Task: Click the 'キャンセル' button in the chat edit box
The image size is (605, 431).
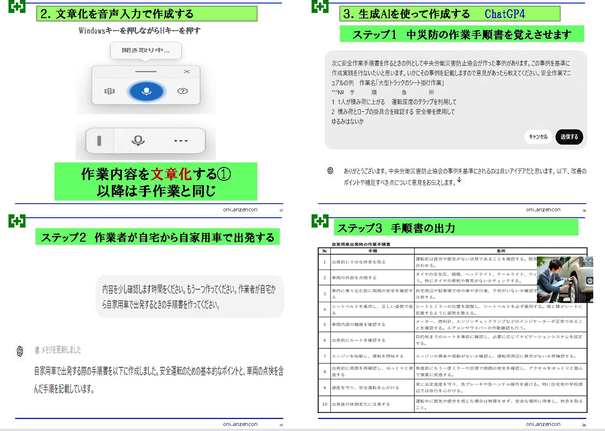Action: click(x=538, y=137)
